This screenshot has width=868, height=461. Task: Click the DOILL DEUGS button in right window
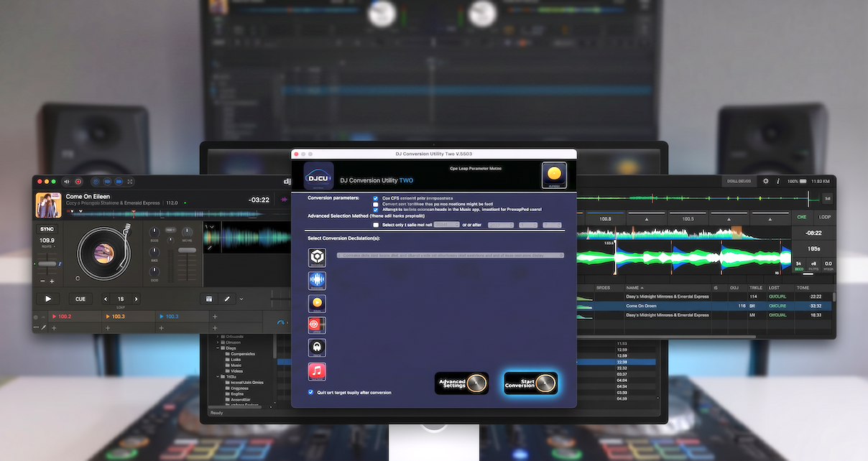739,181
